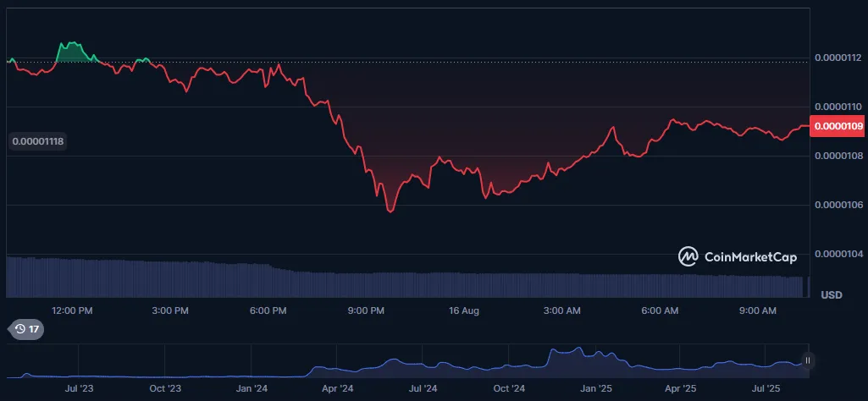This screenshot has height=401, width=868.
Task: Click the red current price tag 0.0000109
Action: coord(838,126)
